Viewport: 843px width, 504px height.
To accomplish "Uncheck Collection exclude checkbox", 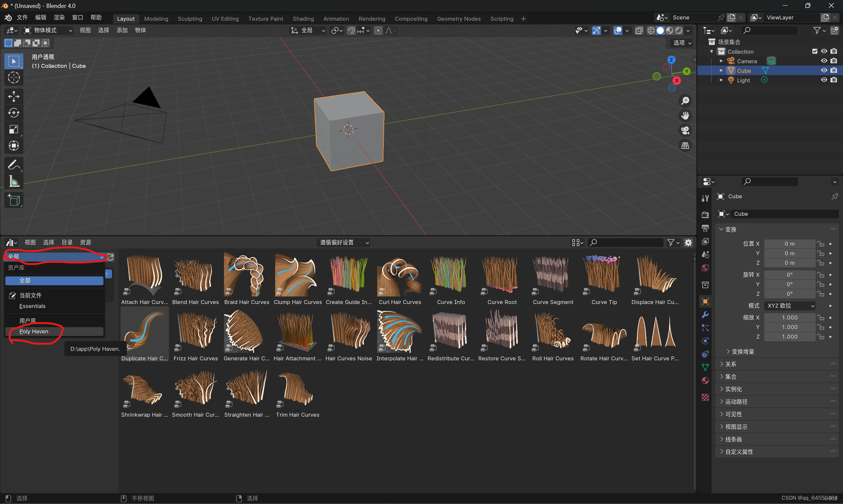I will [814, 51].
